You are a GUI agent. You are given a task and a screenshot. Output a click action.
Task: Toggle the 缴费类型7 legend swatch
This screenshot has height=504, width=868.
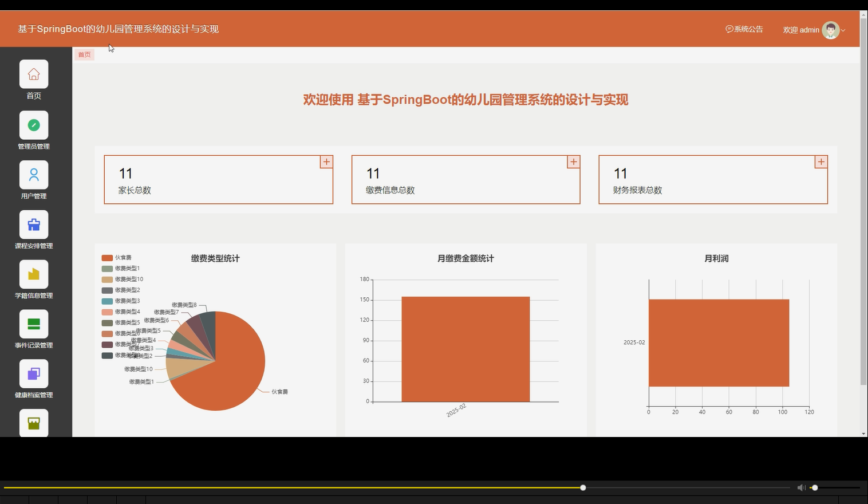[x=107, y=345]
